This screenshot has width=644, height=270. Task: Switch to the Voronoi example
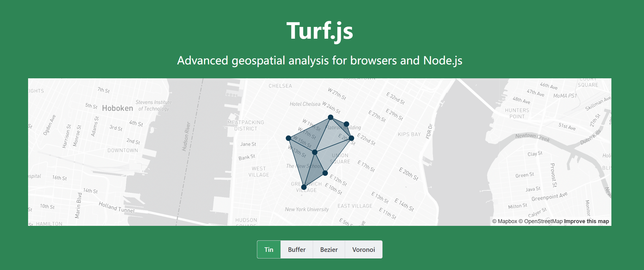(x=364, y=249)
